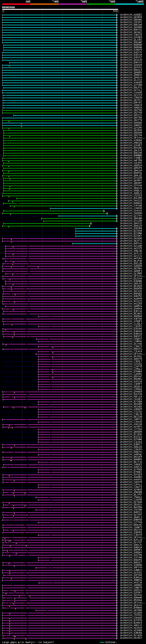Open hit UniRef100_Q6EAN1

click(x=131, y=20)
